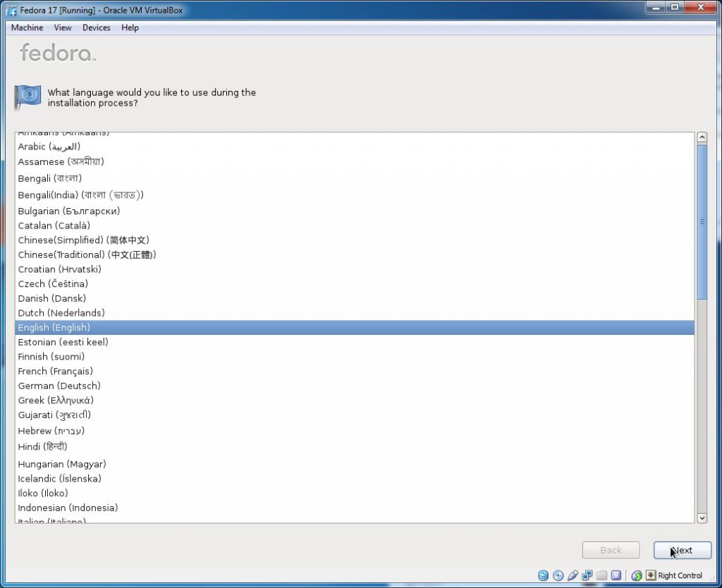Choose Catalan (Català)
The height and width of the screenshot is (588, 722).
(x=355, y=226)
